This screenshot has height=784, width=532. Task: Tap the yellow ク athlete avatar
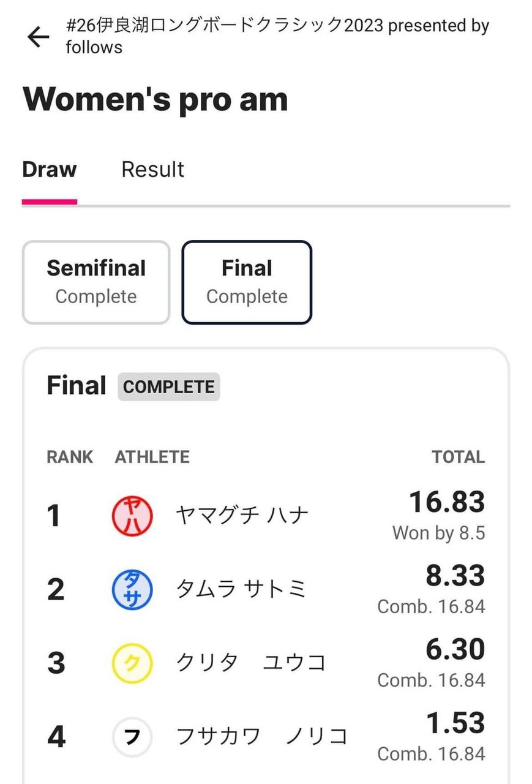(132, 663)
